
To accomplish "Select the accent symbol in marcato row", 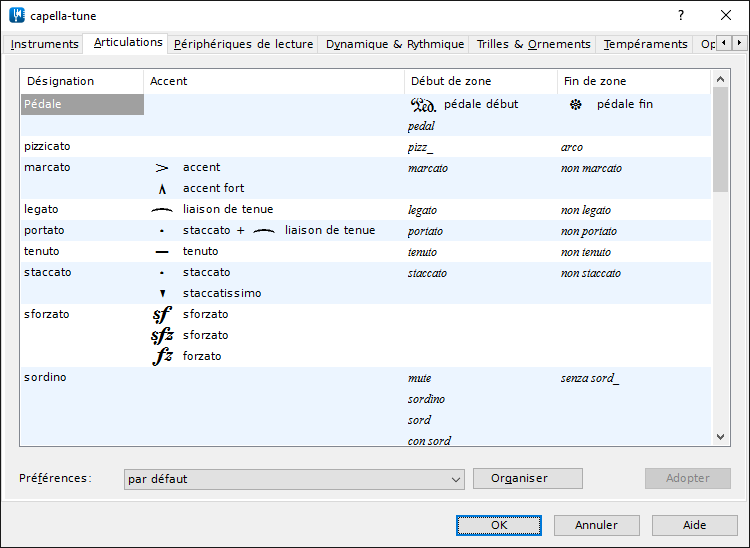I will pos(162,168).
